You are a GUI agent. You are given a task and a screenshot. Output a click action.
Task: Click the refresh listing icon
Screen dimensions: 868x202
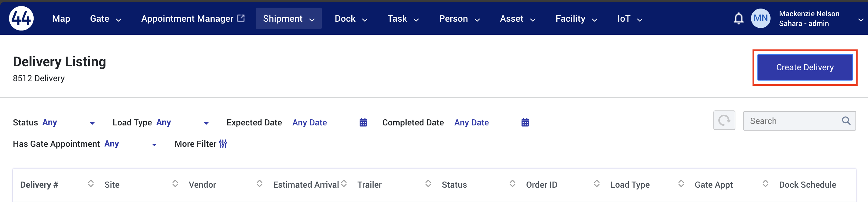724,121
